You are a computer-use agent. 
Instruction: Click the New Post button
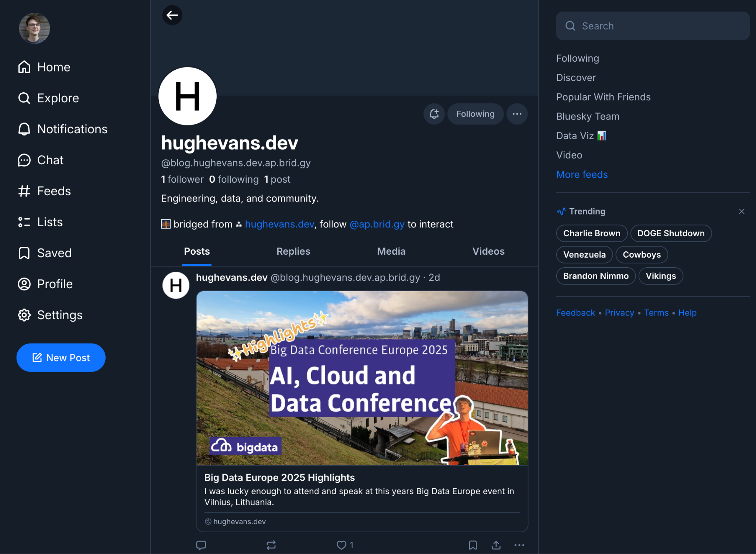61,358
